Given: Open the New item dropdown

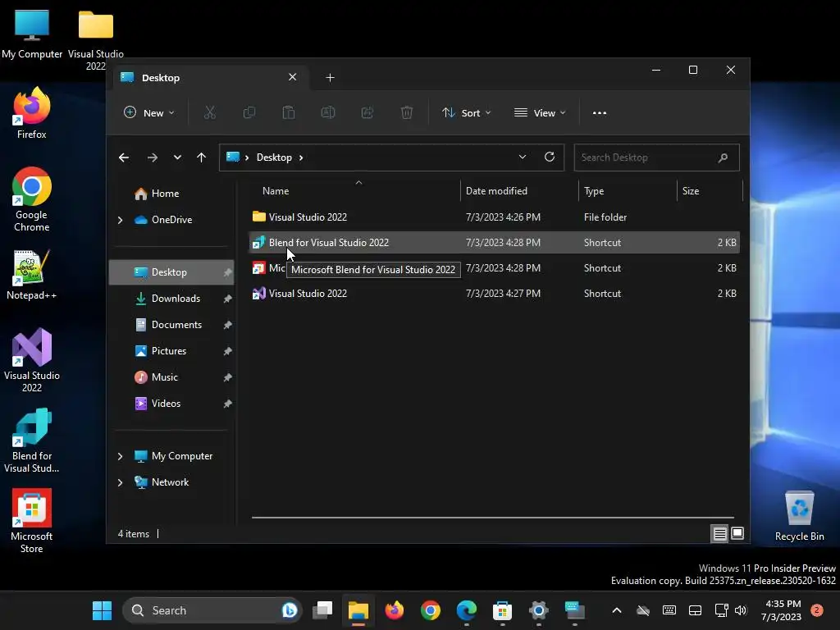Looking at the screenshot, I should point(149,112).
